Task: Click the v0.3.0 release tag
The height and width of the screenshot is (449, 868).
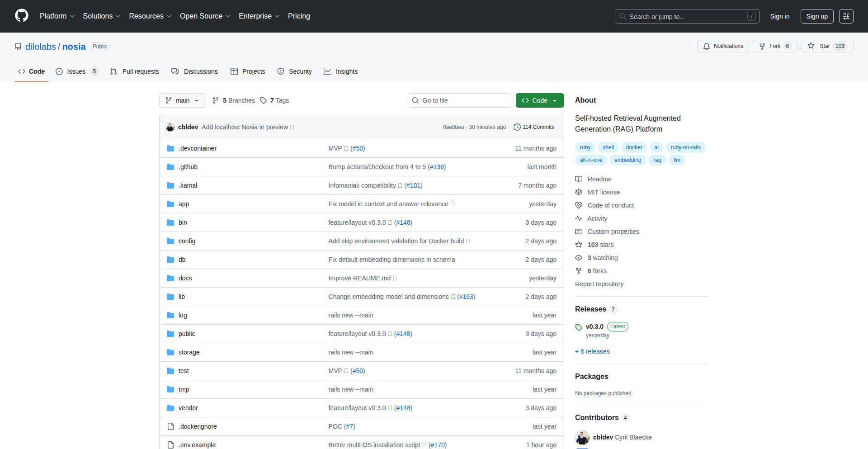Action: click(x=594, y=326)
